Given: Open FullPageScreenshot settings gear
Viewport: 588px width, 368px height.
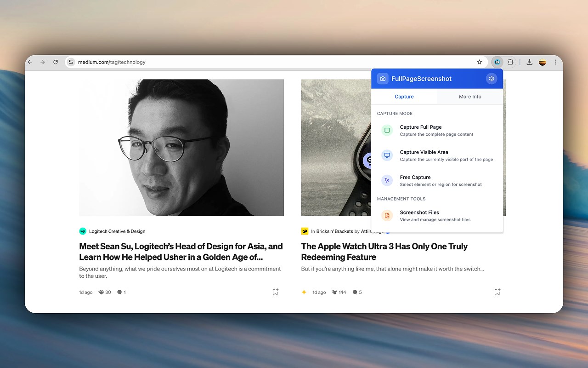Looking at the screenshot, I should (x=492, y=79).
